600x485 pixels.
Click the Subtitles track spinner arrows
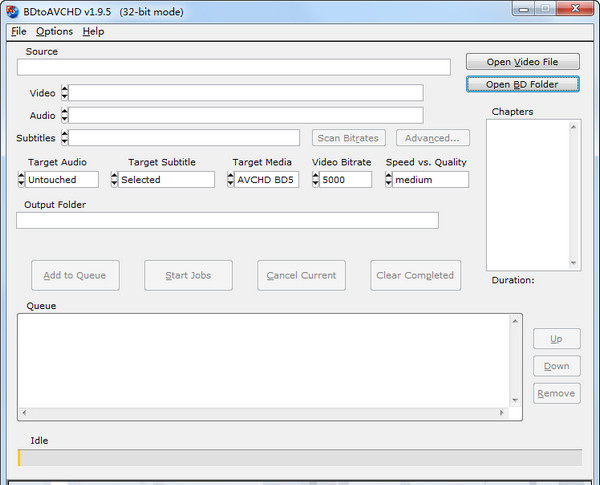[x=65, y=138]
